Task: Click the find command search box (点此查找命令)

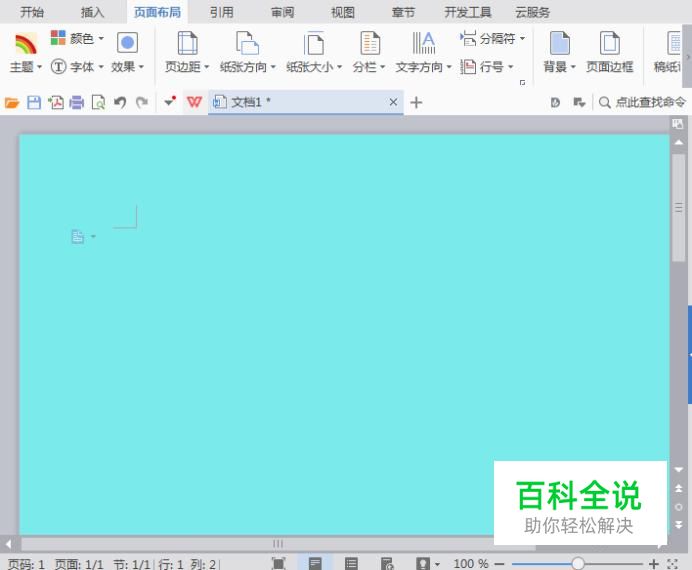Action: tap(642, 102)
